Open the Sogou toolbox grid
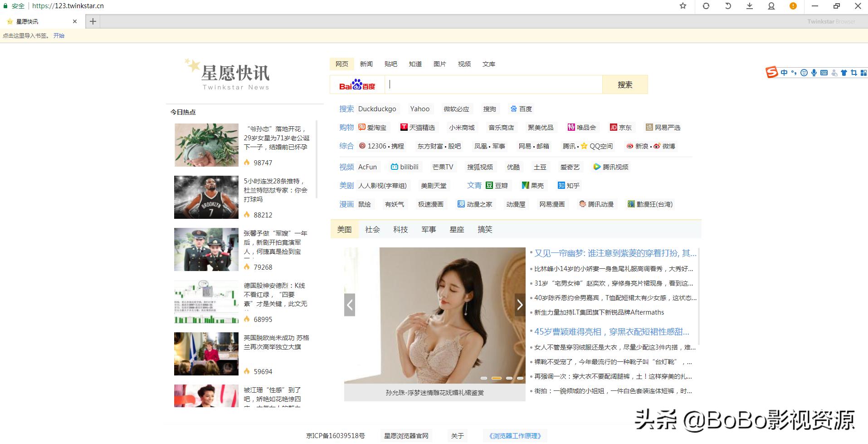The image size is (868, 444). (863, 73)
